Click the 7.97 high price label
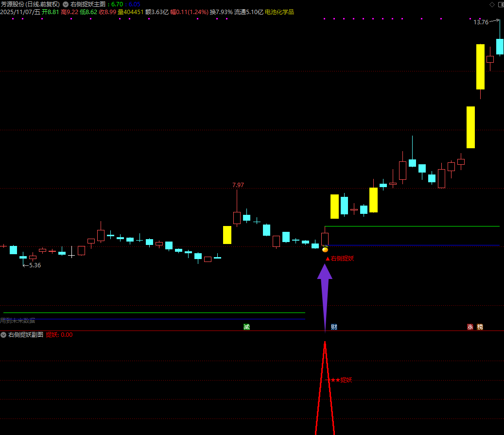504x435 pixels. coord(238,185)
